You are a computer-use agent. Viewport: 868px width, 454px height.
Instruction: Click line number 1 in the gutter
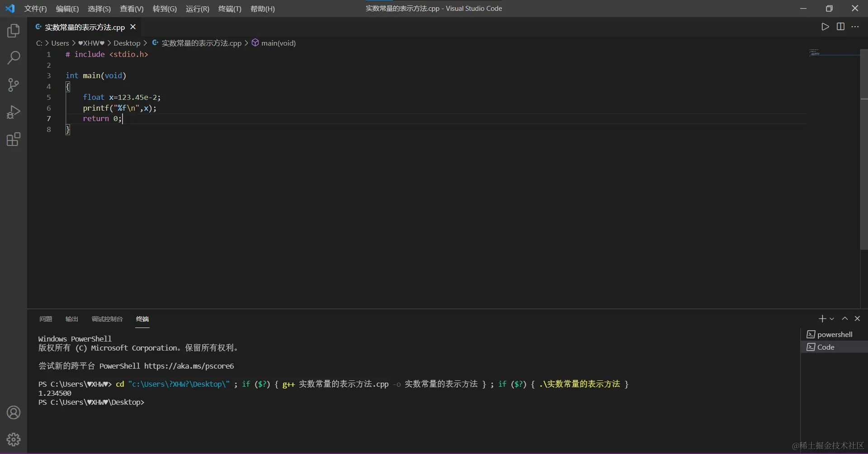point(49,54)
